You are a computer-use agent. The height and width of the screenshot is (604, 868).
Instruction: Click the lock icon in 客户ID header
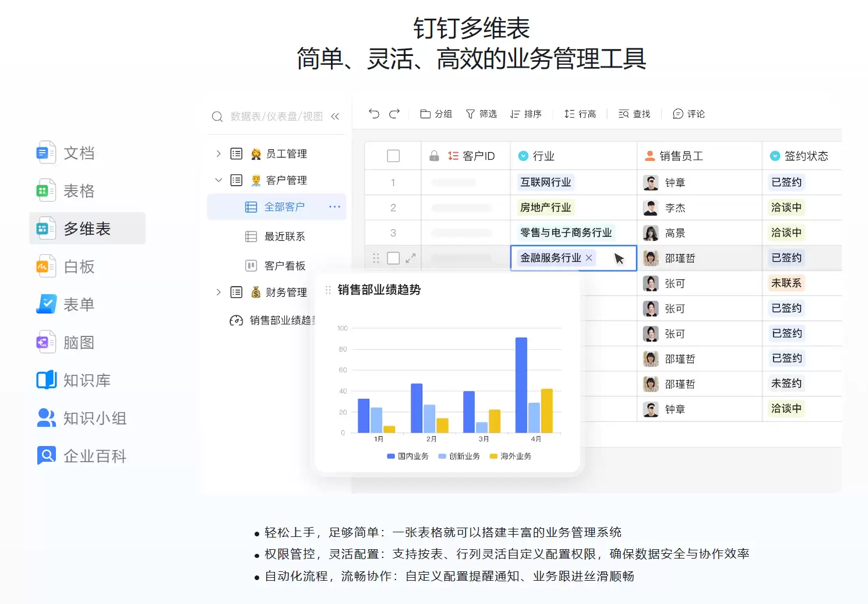tap(434, 156)
